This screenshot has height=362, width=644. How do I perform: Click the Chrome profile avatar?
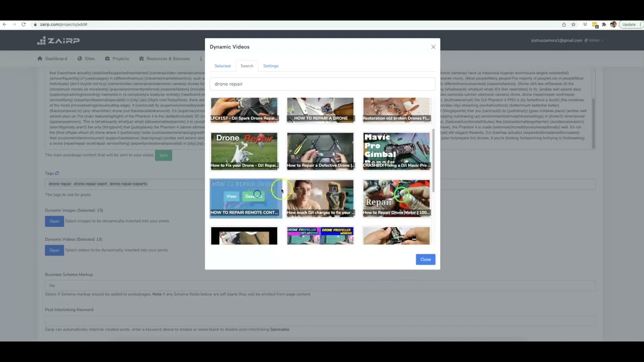pyautogui.click(x=613, y=24)
